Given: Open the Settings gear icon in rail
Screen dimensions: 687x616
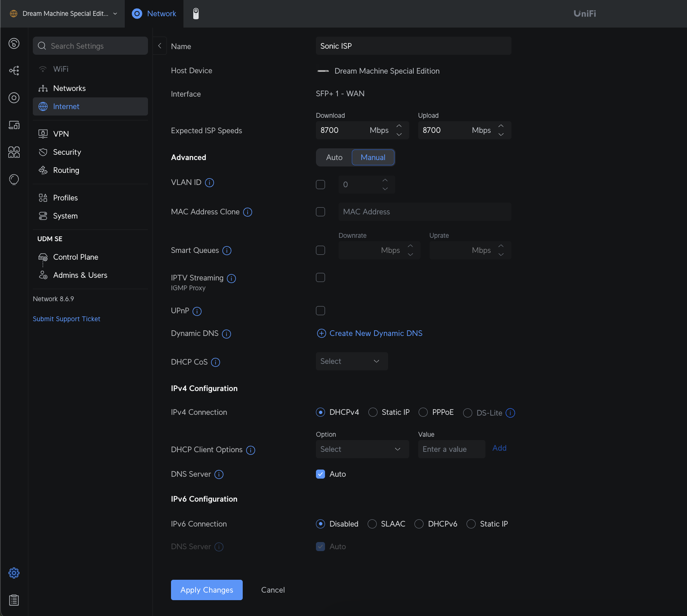Looking at the screenshot, I should [x=14, y=573].
